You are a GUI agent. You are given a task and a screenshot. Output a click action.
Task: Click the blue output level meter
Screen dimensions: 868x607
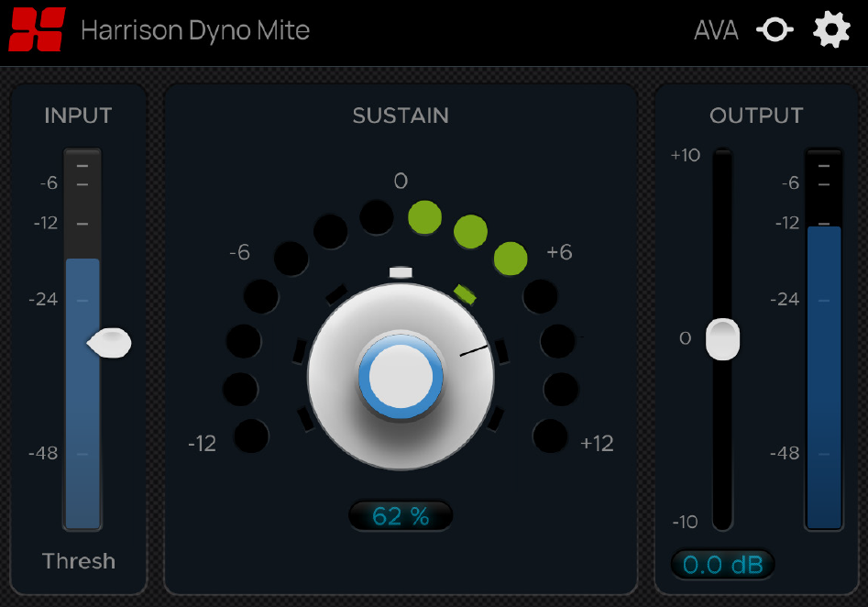[x=824, y=339]
